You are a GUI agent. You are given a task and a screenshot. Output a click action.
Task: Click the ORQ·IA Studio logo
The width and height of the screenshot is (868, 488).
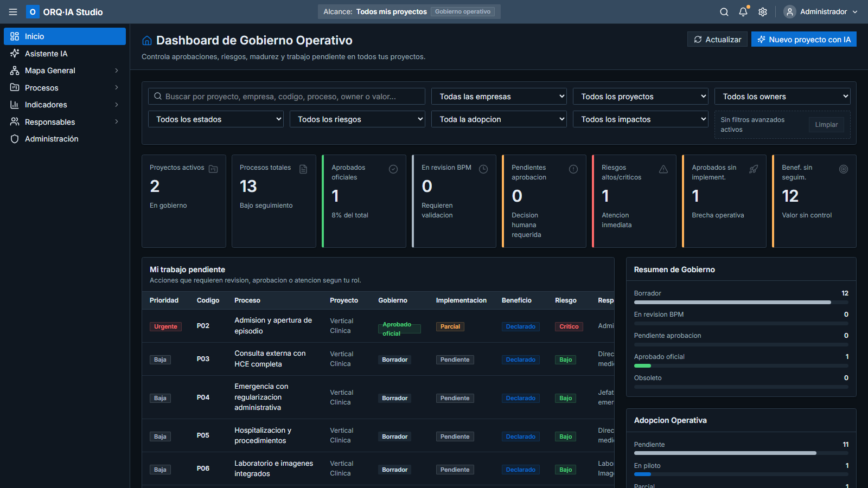point(65,12)
